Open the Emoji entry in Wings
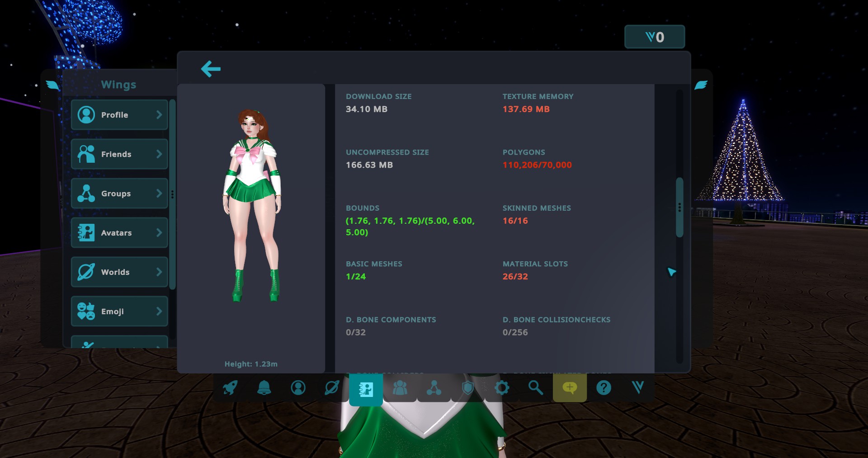 119,312
